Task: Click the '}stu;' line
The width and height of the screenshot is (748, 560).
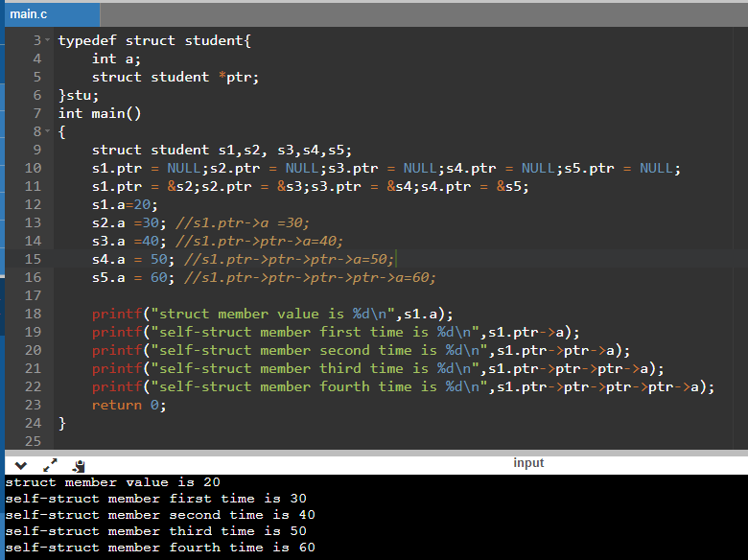Action: (79, 95)
